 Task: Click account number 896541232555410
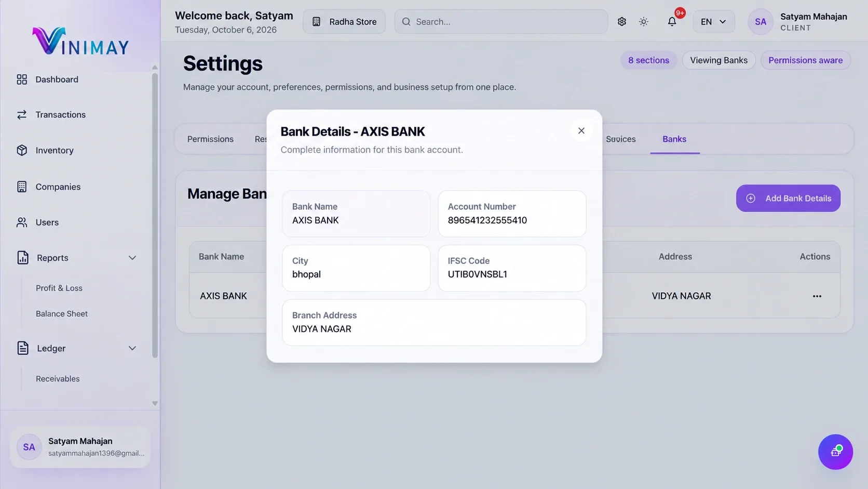(x=487, y=220)
